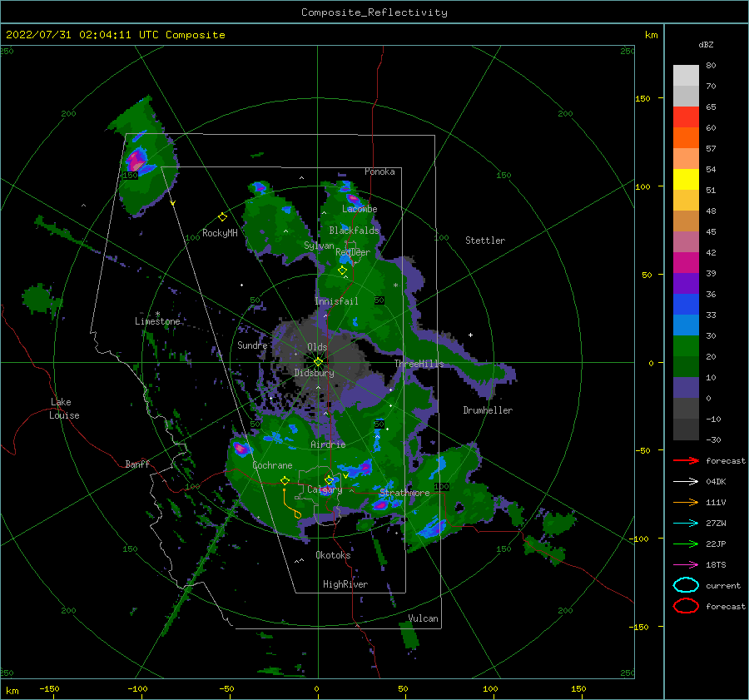
Task: Click yellow diamond marker above Calgary label
Action: pos(329,479)
